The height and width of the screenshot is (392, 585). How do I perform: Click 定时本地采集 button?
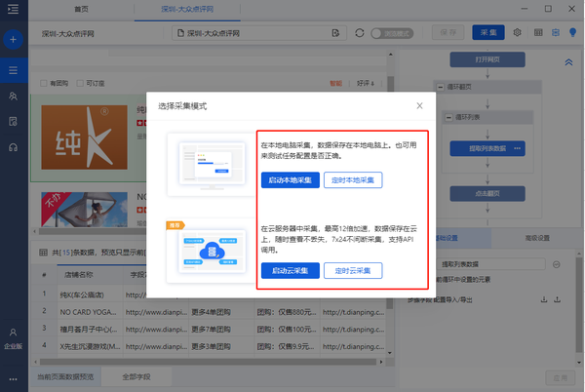pyautogui.click(x=353, y=180)
